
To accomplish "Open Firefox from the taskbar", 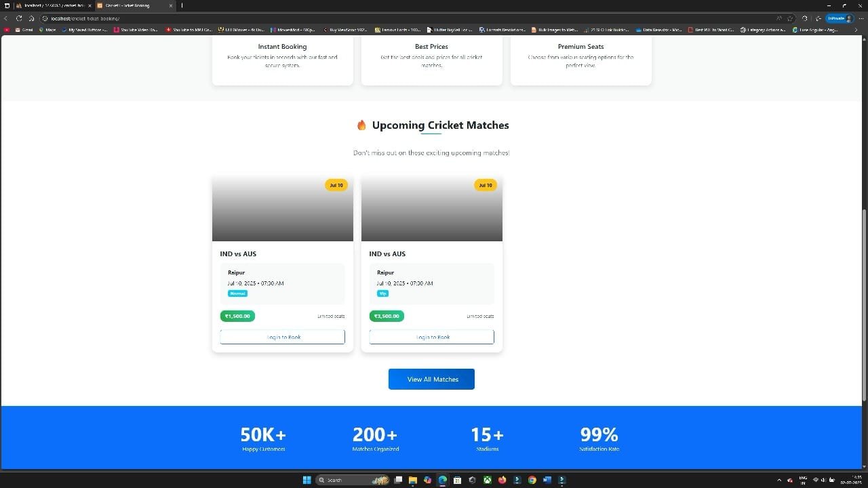I will pos(502,480).
